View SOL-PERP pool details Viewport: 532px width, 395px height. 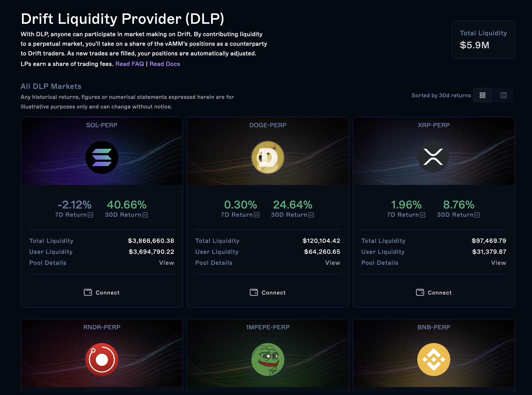tap(166, 262)
